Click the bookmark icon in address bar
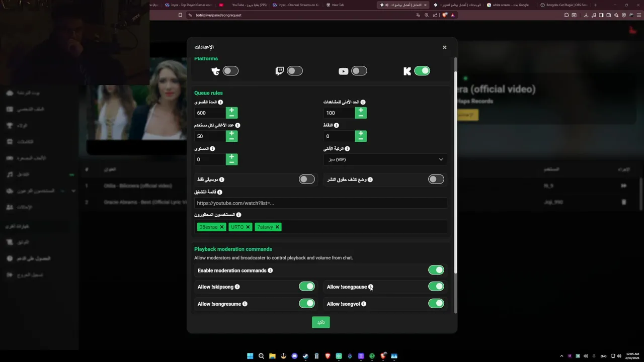This screenshot has height=362, width=644. (180, 15)
